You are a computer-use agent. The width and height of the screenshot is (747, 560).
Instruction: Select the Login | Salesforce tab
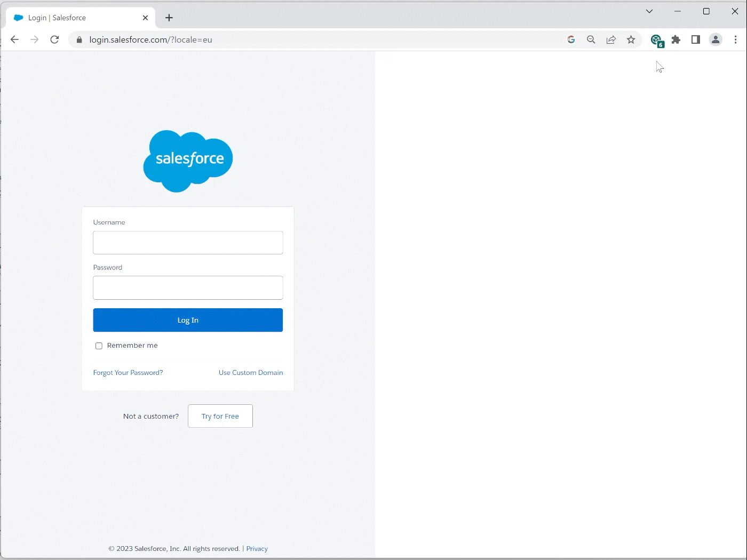[80, 18]
